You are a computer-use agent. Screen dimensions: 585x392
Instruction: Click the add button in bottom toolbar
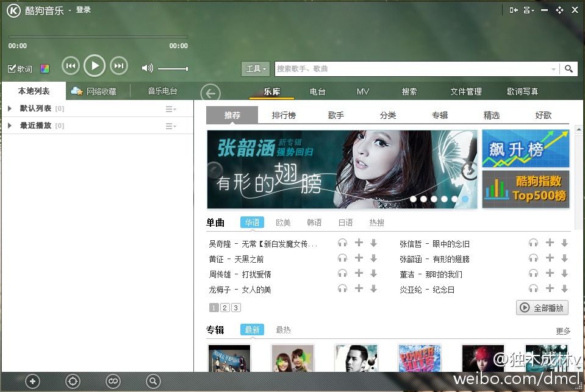32,381
